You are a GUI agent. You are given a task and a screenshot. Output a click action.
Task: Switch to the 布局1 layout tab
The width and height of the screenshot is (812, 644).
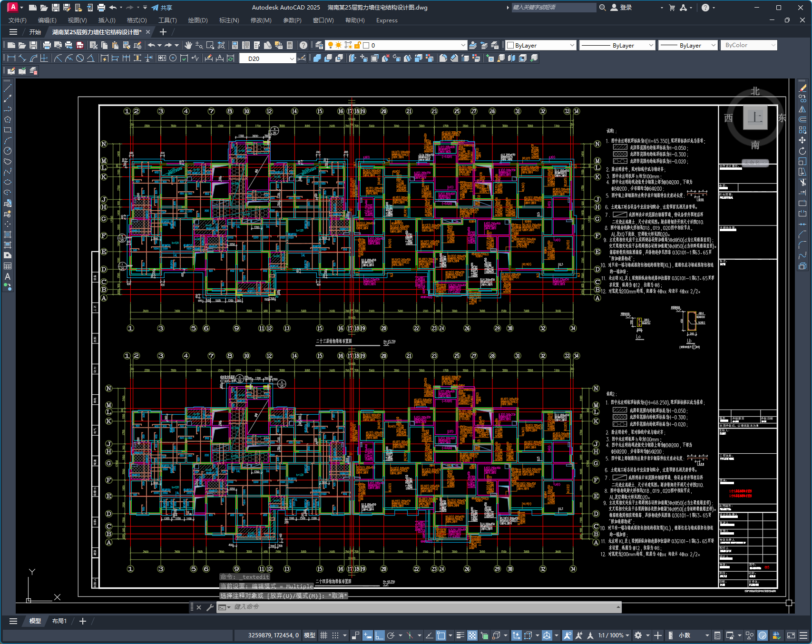point(59,621)
